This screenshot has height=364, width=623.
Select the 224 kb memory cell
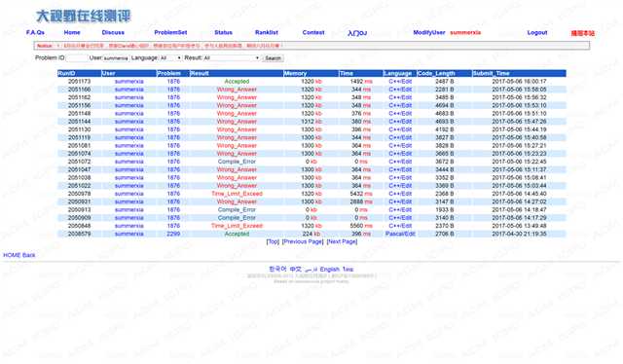coord(311,234)
